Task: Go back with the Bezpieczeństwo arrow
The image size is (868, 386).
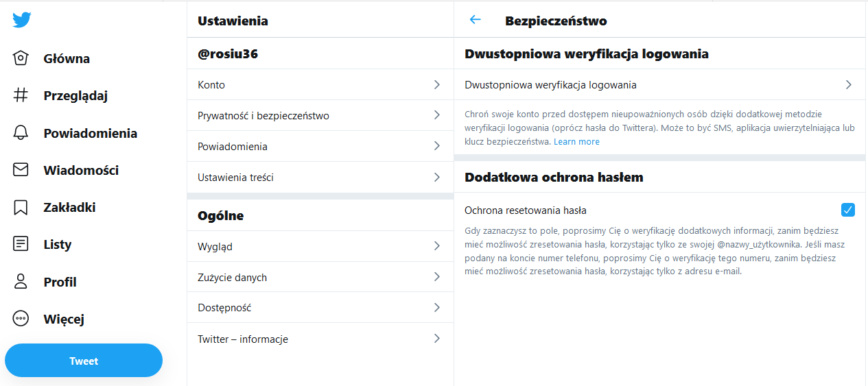Action: coord(475,20)
